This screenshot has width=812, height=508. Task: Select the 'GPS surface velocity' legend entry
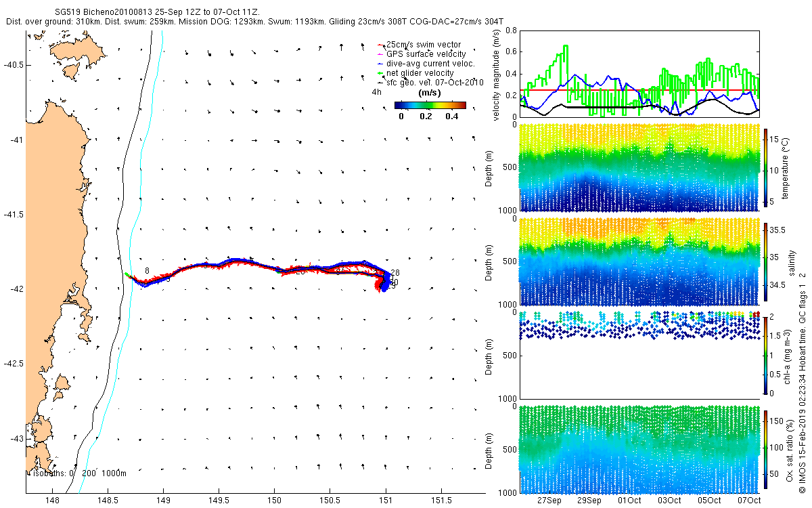[x=426, y=54]
